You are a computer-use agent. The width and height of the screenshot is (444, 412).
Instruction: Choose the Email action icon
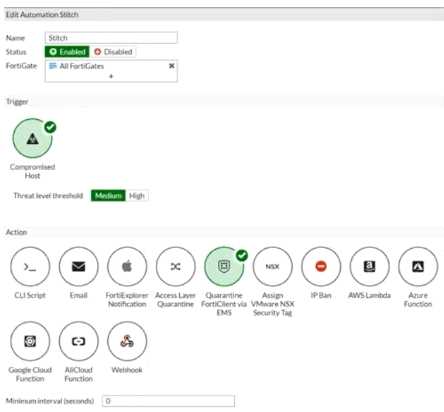point(79,266)
